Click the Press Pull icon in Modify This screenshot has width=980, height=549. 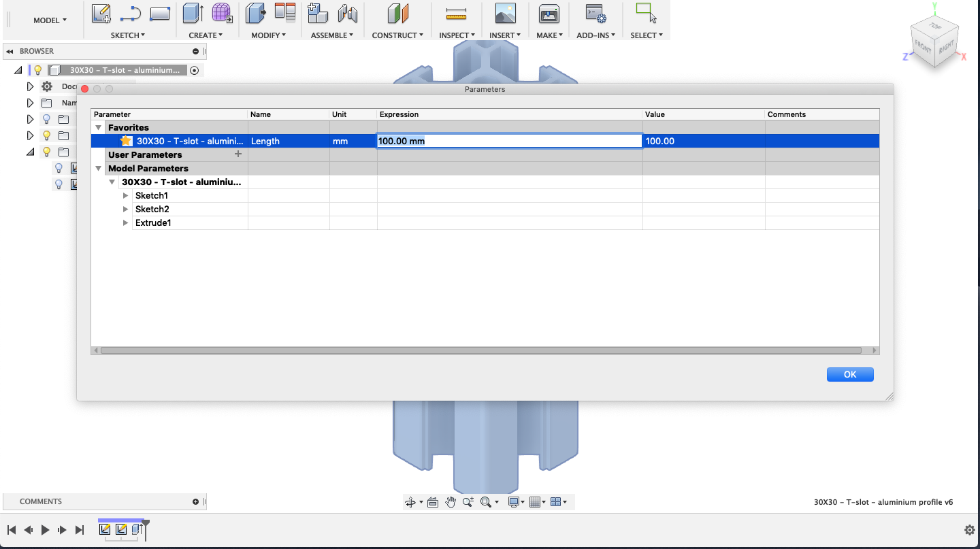[256, 13]
